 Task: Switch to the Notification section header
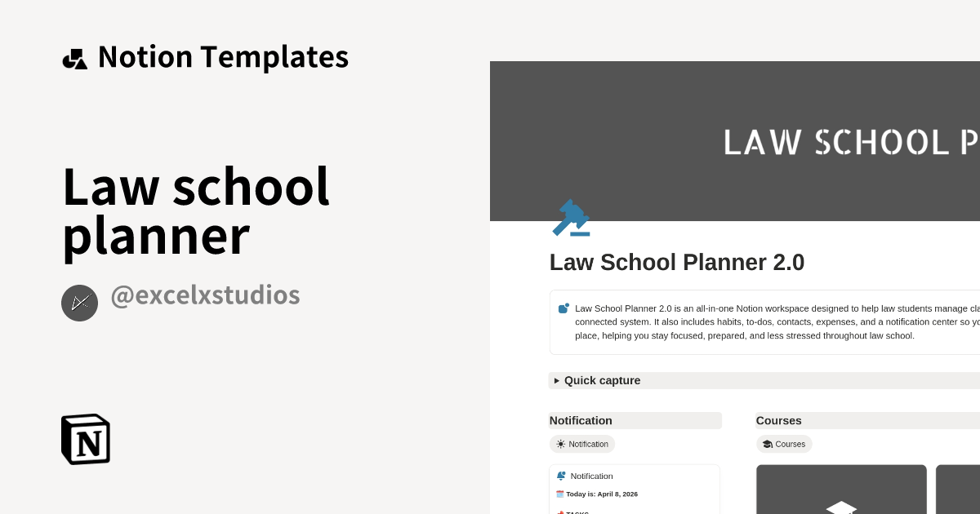(x=581, y=420)
